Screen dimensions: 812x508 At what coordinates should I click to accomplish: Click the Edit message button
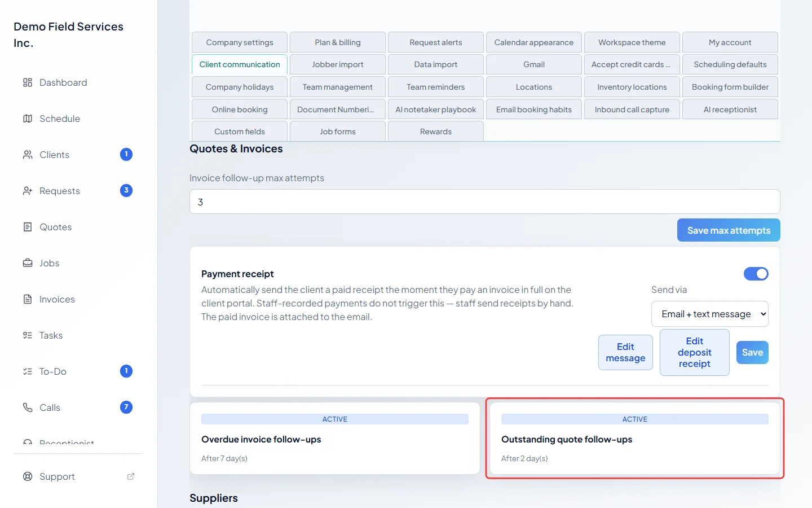click(625, 352)
